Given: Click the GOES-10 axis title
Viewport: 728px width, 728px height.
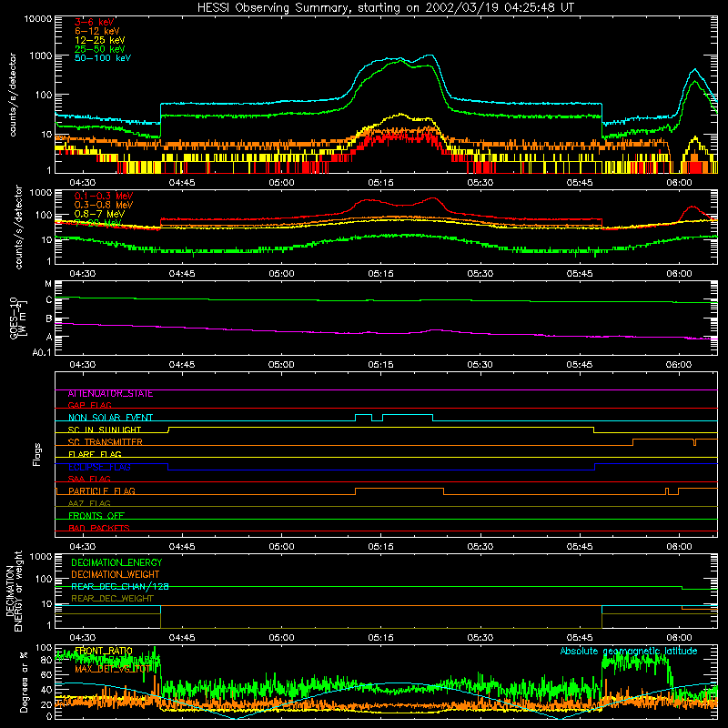Looking at the screenshot, I should click(x=17, y=318).
